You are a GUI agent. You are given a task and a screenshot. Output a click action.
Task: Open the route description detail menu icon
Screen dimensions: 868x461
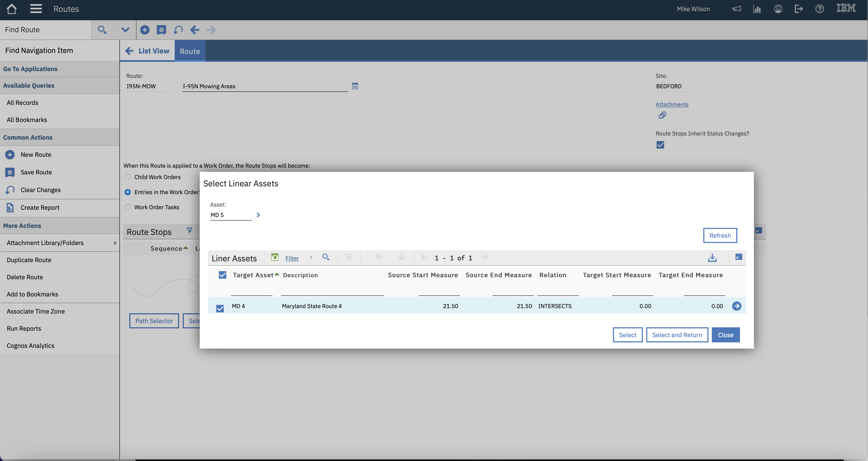(x=355, y=86)
